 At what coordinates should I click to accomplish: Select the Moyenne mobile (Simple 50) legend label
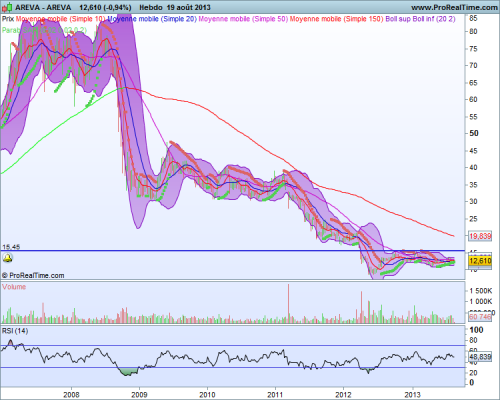[243, 19]
